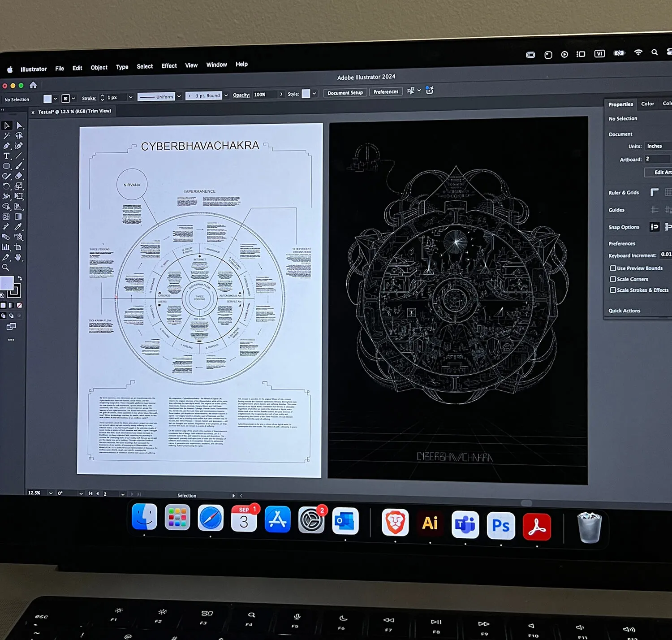
Task: Select the Pen tool
Action: pyautogui.click(x=6, y=146)
